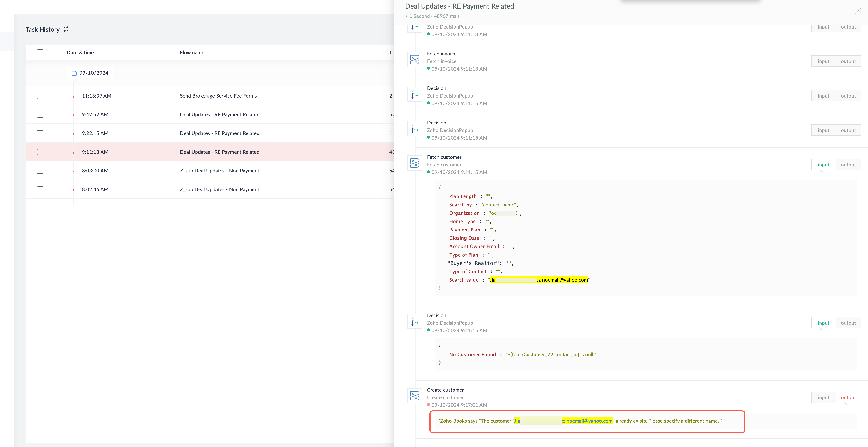Sort by the Date & time column header
This screenshot has height=447, width=868.
coord(80,53)
